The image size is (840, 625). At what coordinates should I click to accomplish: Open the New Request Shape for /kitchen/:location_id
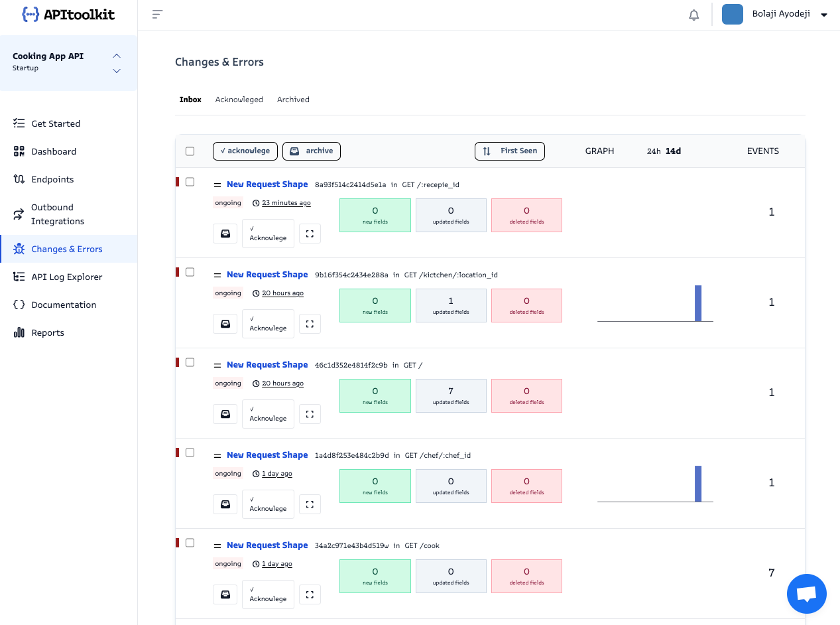[x=267, y=274]
